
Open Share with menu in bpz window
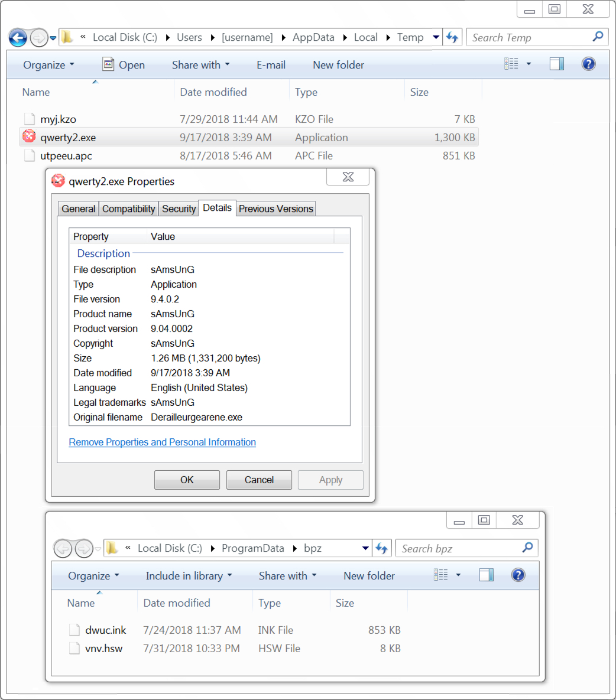click(288, 576)
